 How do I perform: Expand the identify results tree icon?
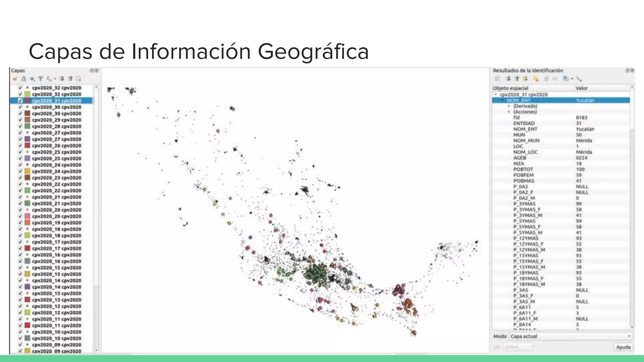[508, 79]
